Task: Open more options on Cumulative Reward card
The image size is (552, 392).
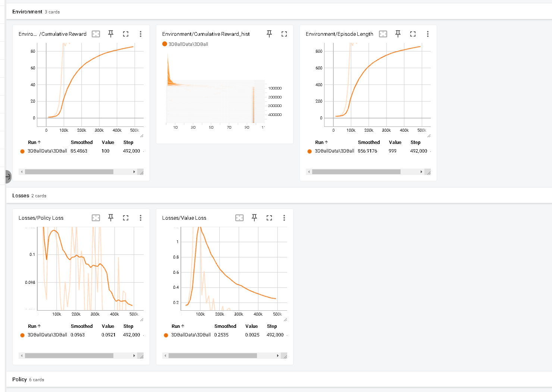Action: [141, 34]
